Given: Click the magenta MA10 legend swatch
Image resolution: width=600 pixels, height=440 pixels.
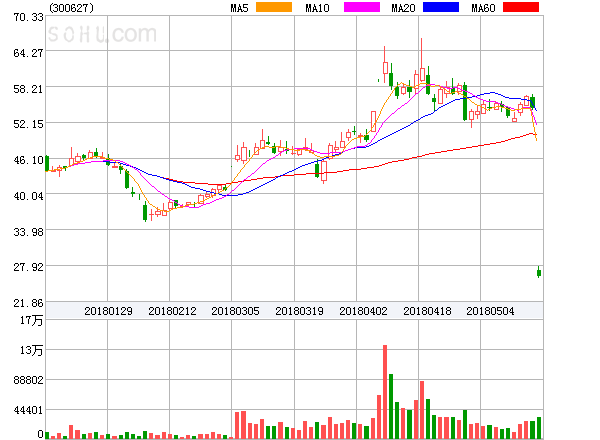Looking at the screenshot, I should (362, 7).
